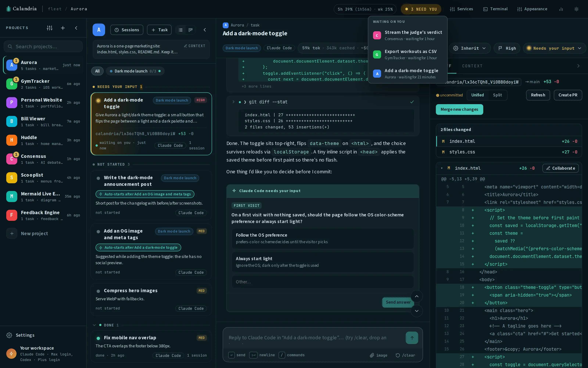Image resolution: width=588 pixels, height=368 pixels.
Task: Click the 3 NEED YOU indicator
Action: click(421, 9)
